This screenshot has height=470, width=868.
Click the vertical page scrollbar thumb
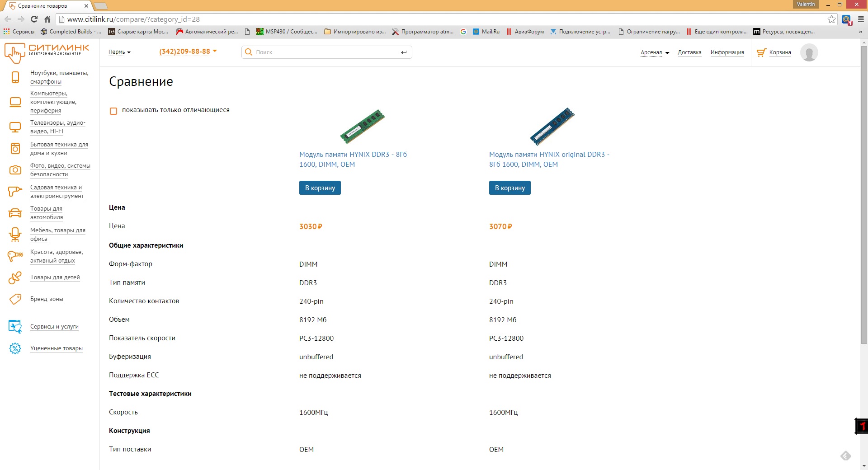click(x=864, y=194)
